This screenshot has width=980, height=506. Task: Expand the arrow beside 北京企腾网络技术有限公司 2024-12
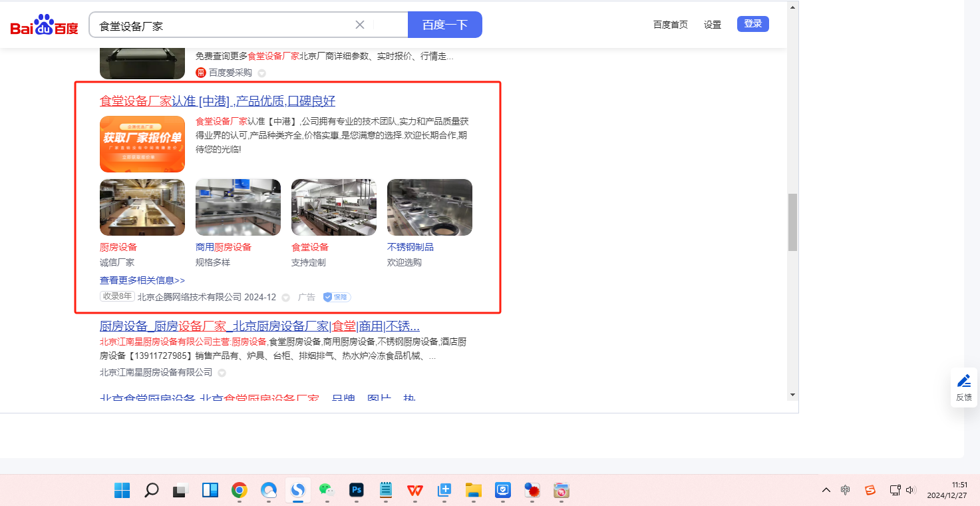(286, 298)
